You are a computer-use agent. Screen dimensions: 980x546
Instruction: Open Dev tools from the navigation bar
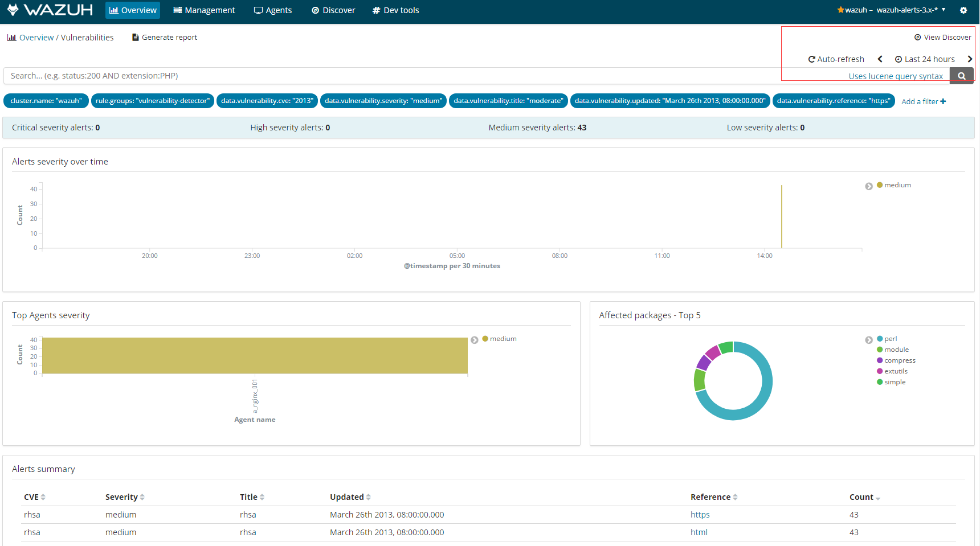[395, 10]
